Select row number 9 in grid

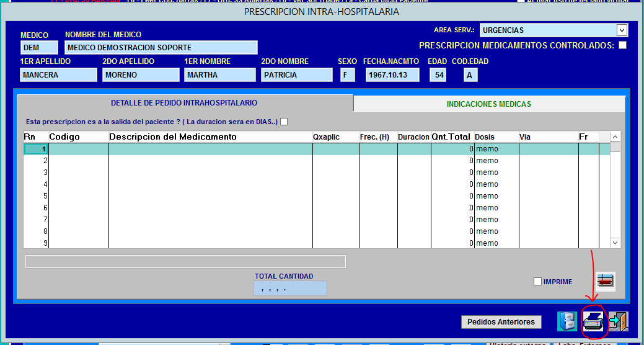point(36,243)
